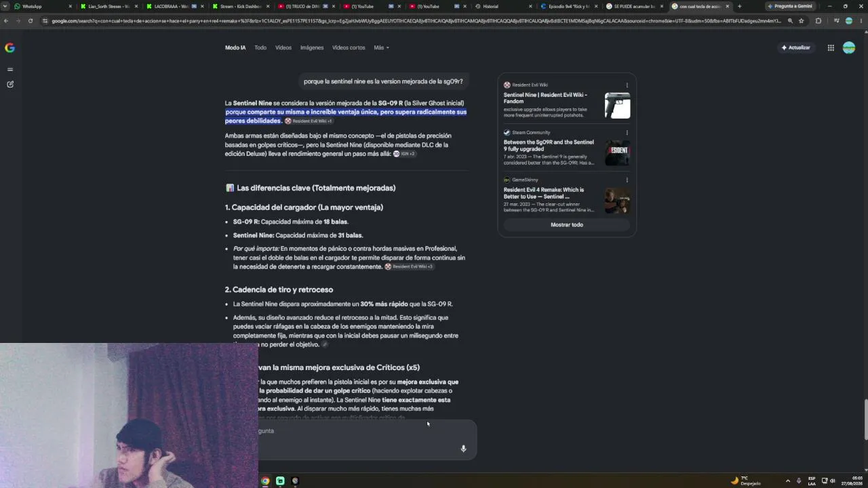Click the Mostrar todo sources button

(567, 225)
